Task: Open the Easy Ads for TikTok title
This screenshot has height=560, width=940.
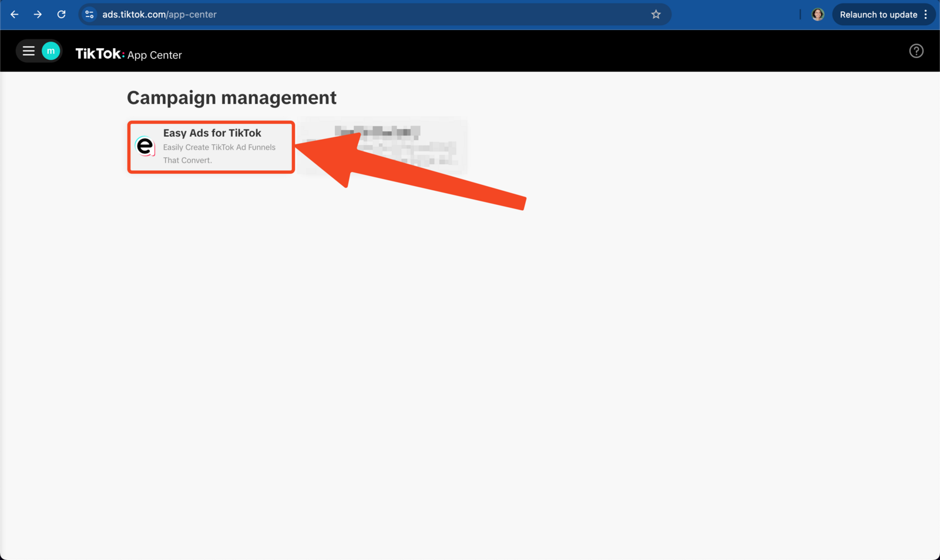Action: (212, 133)
